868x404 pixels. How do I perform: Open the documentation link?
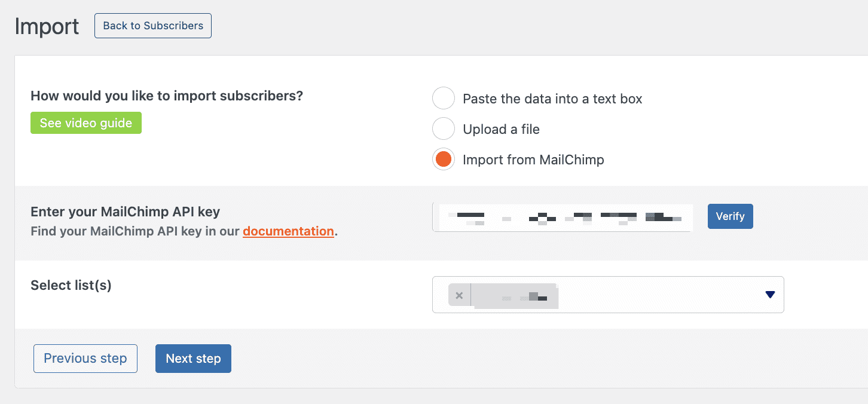(x=288, y=231)
